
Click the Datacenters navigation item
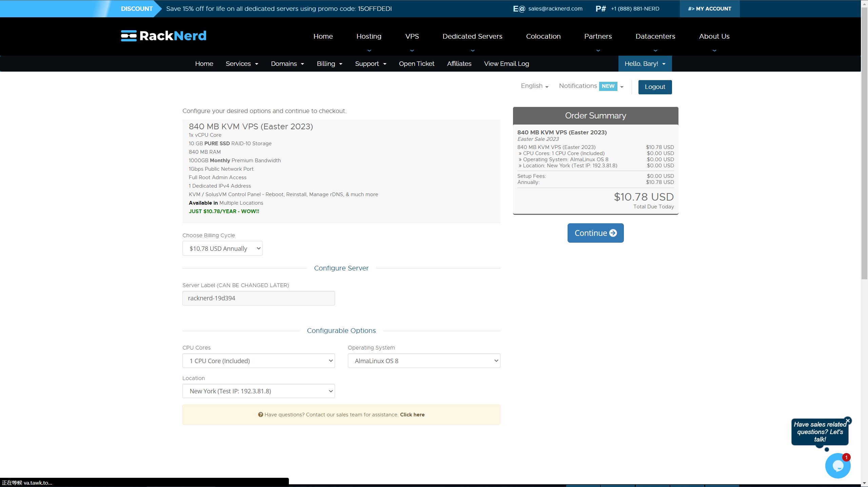click(655, 36)
